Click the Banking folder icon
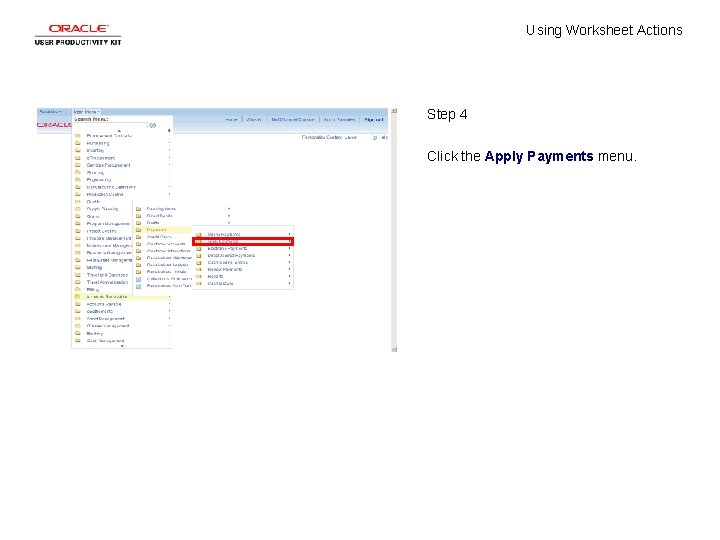 (x=78, y=333)
